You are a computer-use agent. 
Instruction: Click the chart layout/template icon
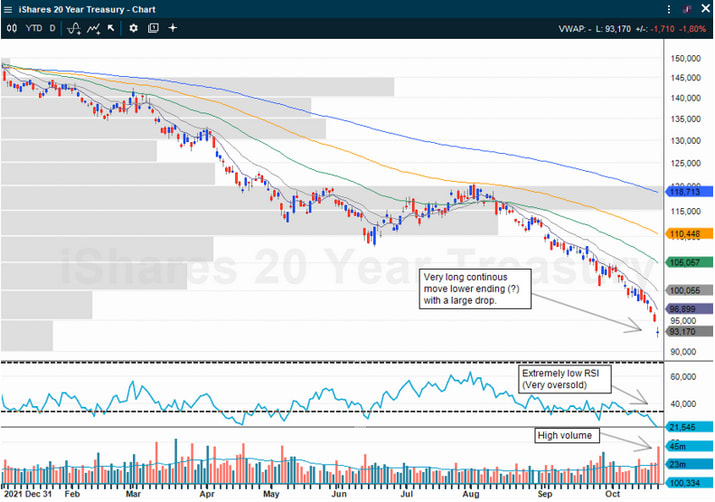click(x=153, y=28)
